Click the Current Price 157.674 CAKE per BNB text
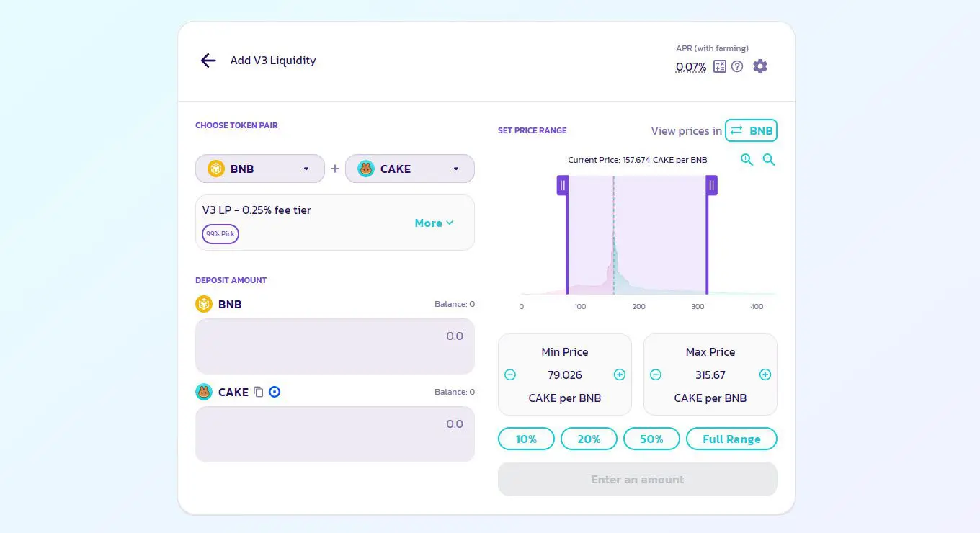This screenshot has height=533, width=980. point(638,160)
